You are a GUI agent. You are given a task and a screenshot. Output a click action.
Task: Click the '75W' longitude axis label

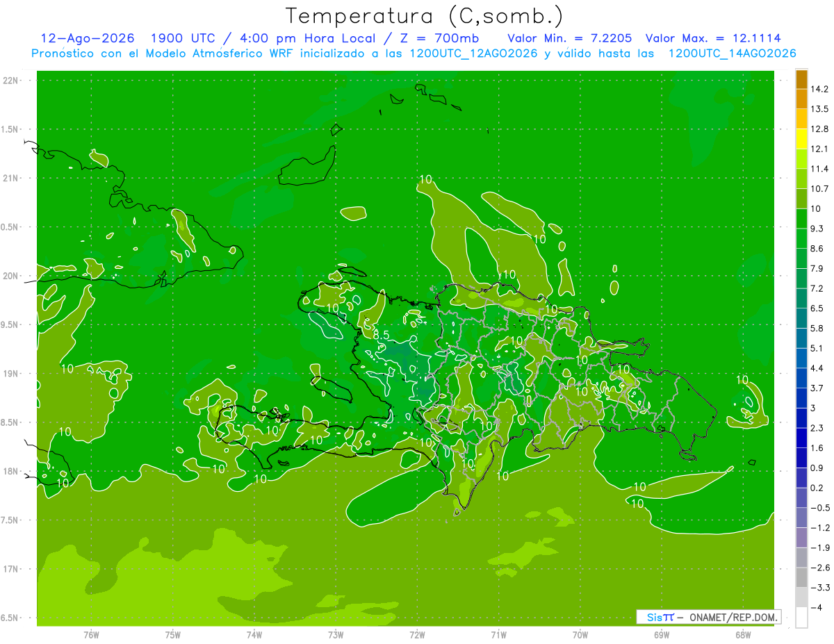tap(173, 635)
